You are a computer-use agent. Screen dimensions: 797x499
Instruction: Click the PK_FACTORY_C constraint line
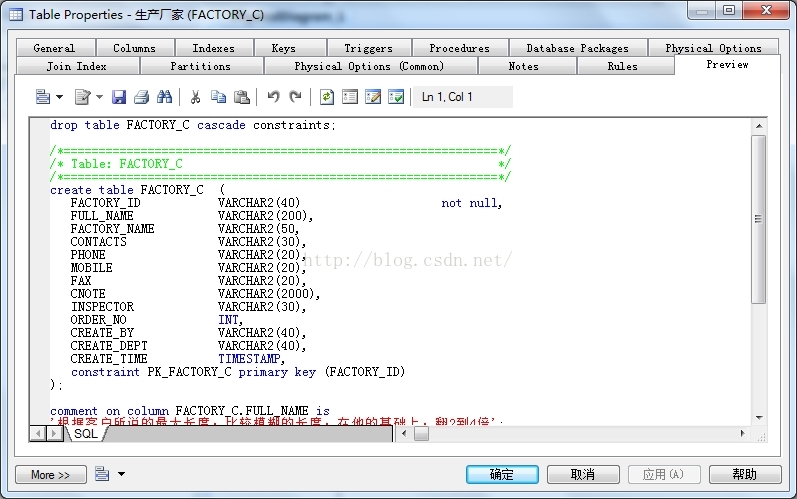pos(238,372)
